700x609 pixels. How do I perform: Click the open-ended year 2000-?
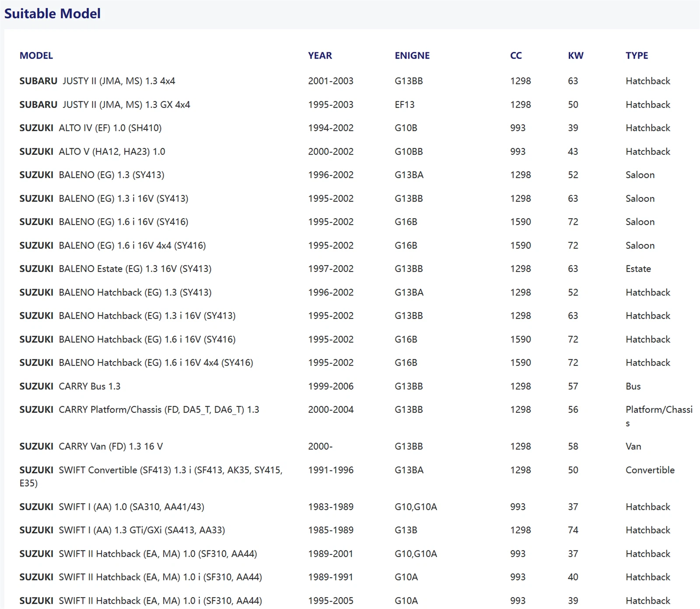point(320,446)
